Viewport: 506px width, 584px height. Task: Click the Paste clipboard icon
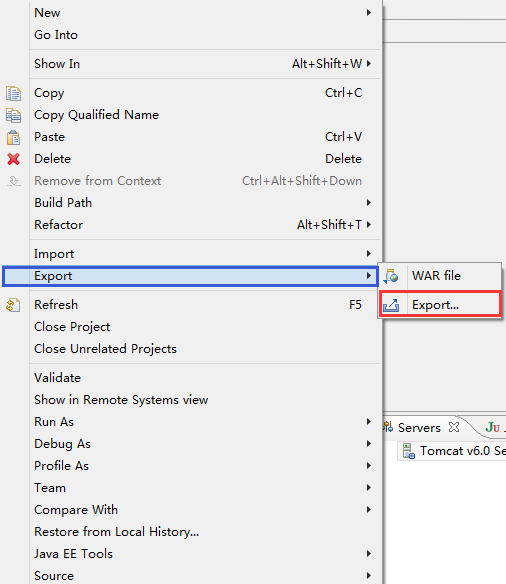pyautogui.click(x=13, y=137)
